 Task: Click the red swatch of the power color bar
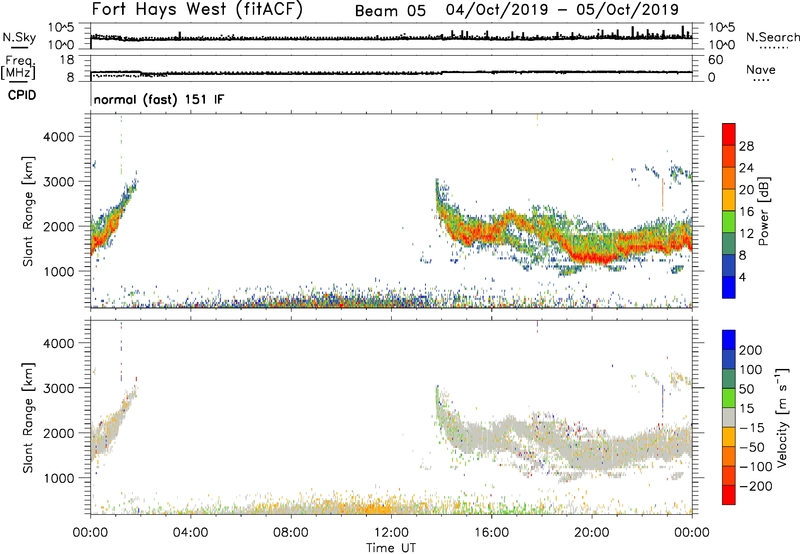pos(729,134)
